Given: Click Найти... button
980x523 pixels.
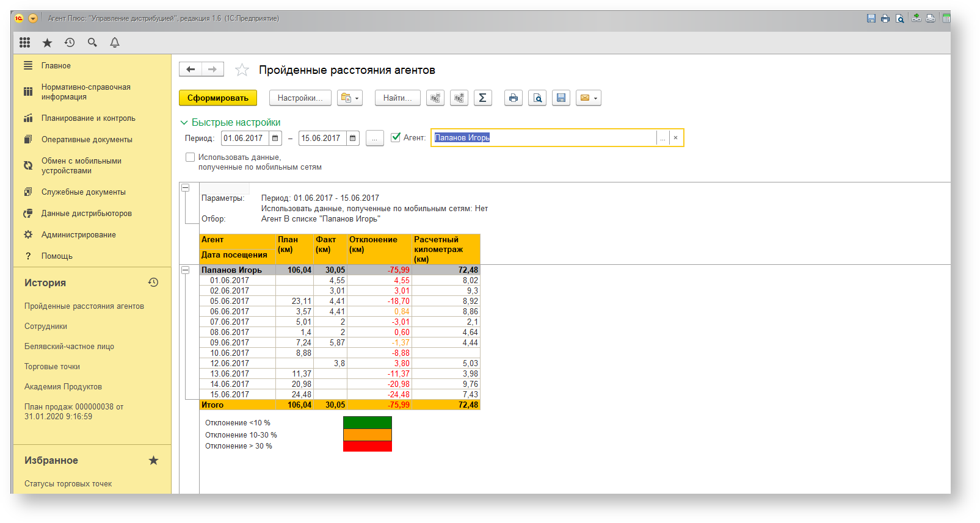Looking at the screenshot, I should (397, 98).
